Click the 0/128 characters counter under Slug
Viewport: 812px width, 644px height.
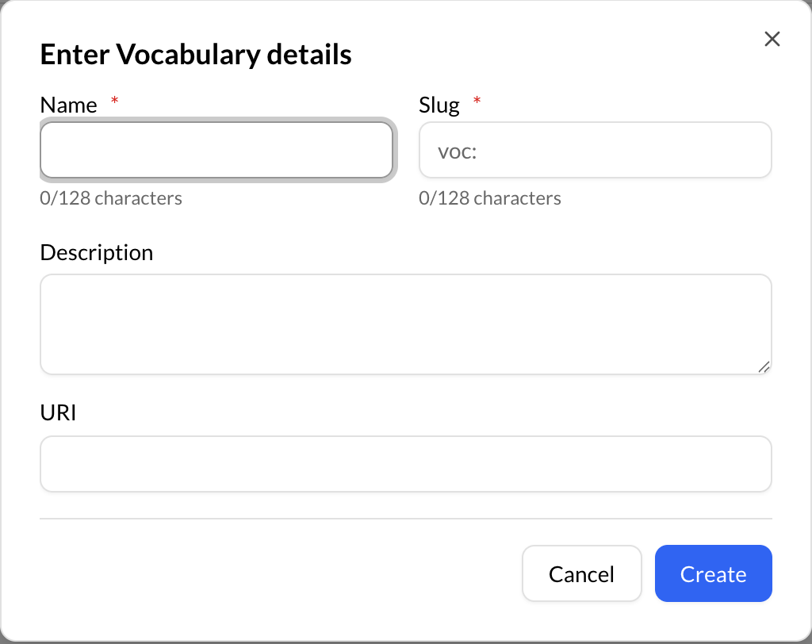click(x=490, y=197)
